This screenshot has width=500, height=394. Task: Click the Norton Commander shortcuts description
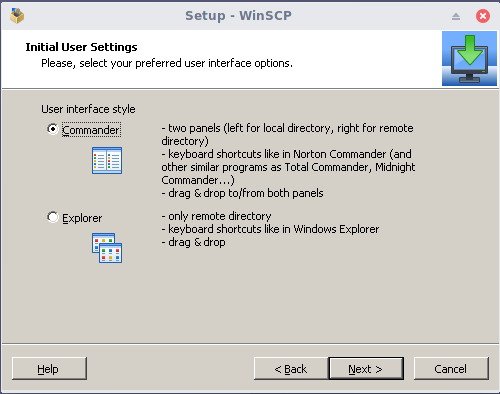coord(288,167)
